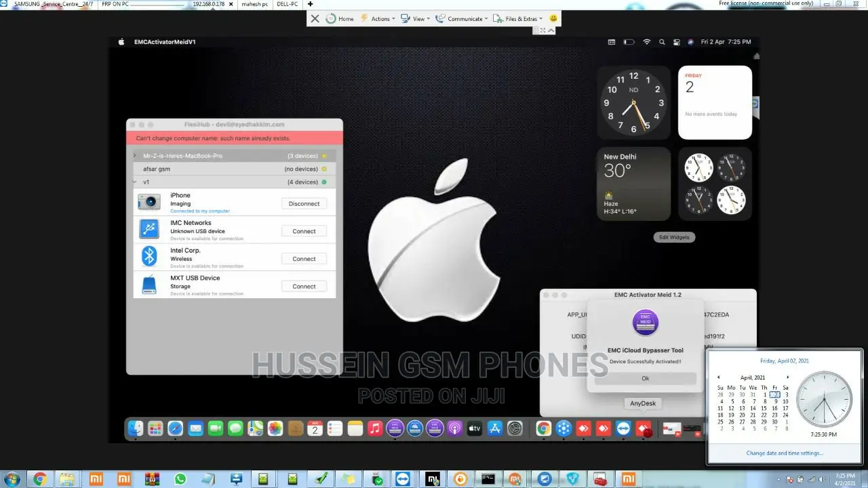868x488 pixels.
Task: Collapse the TeamViewer toolbar with the chevron
Action: (551, 30)
